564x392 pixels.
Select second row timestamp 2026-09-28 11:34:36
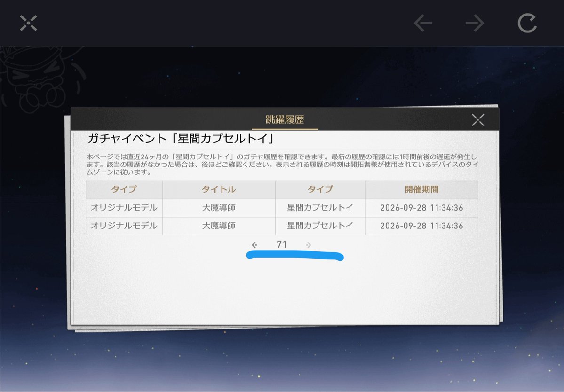pyautogui.click(x=421, y=226)
